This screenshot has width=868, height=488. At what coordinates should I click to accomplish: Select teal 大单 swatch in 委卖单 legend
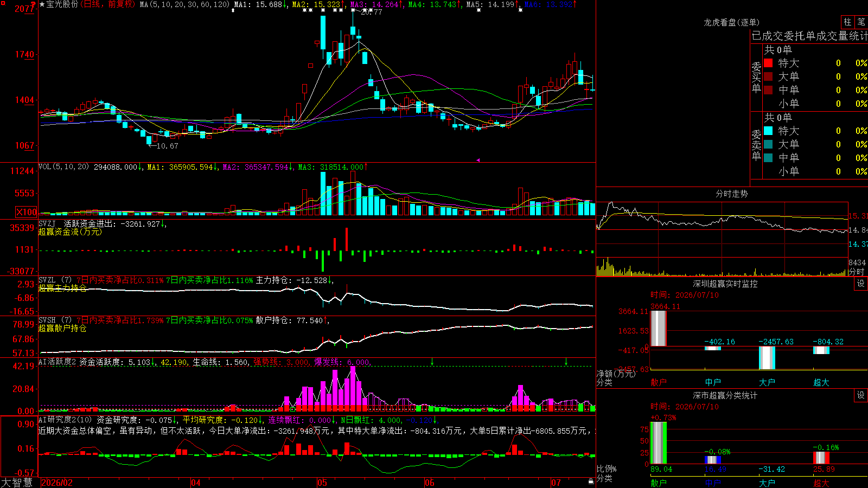768,144
